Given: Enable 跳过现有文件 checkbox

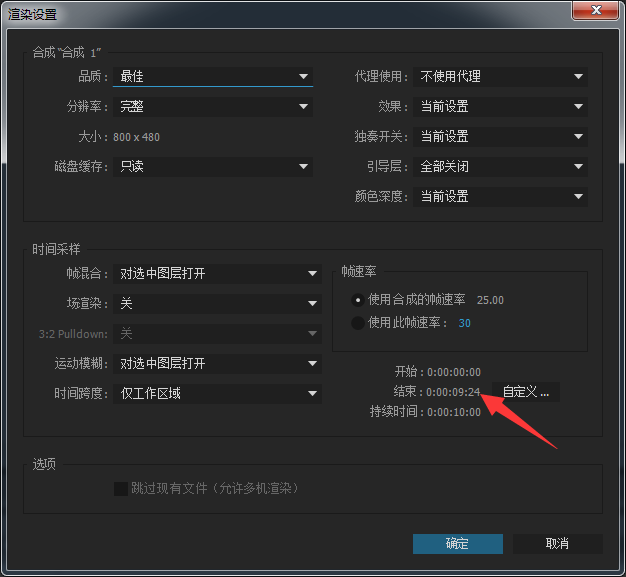Looking at the screenshot, I should (x=121, y=488).
